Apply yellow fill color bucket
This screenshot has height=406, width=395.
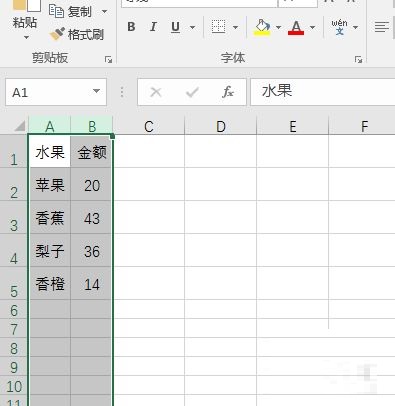click(262, 27)
